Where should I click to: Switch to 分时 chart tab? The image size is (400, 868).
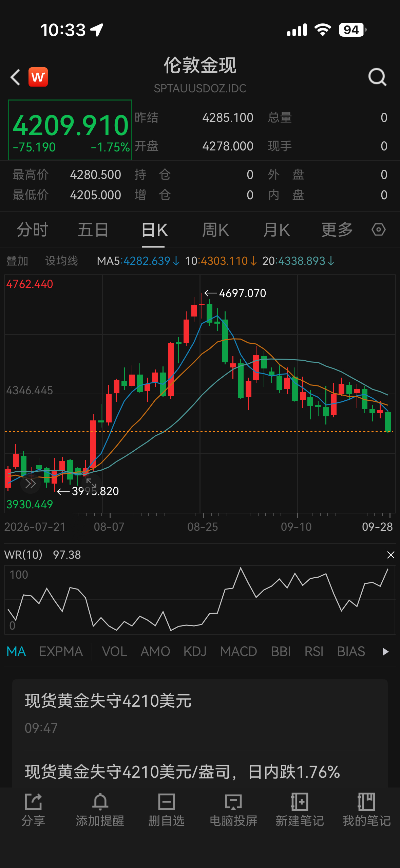click(33, 230)
